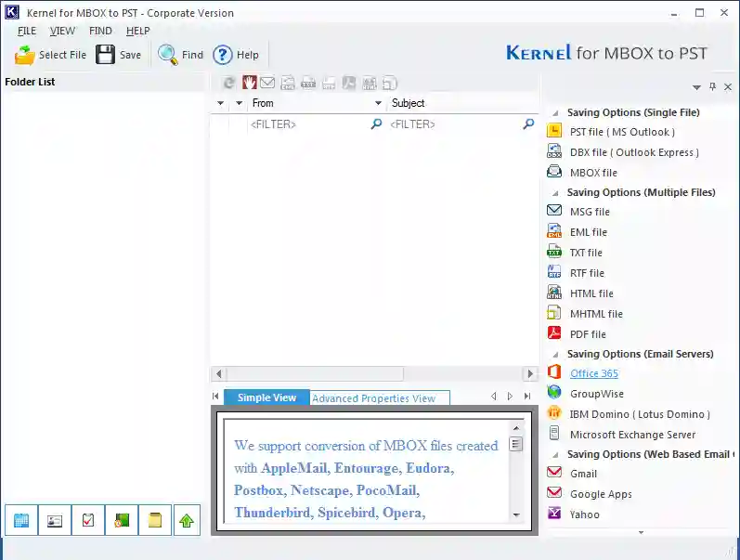
Task: Click the Select File toolbar icon
Action: click(24, 55)
